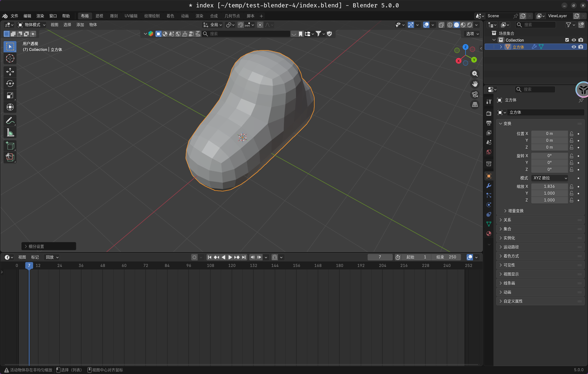Select the Rotate tool in toolbar
Screen dimensions: 588x374
[10, 84]
